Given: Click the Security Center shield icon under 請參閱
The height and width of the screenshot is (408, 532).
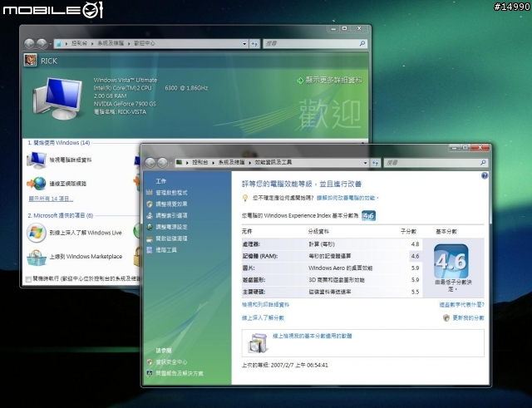Looking at the screenshot, I should point(150,362).
